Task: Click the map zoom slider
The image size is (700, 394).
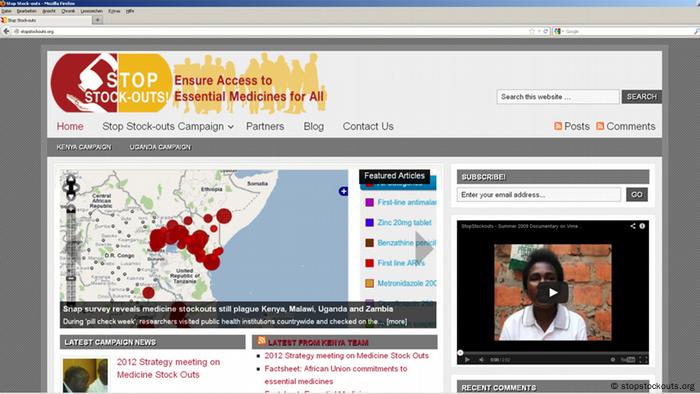Action: [x=71, y=254]
